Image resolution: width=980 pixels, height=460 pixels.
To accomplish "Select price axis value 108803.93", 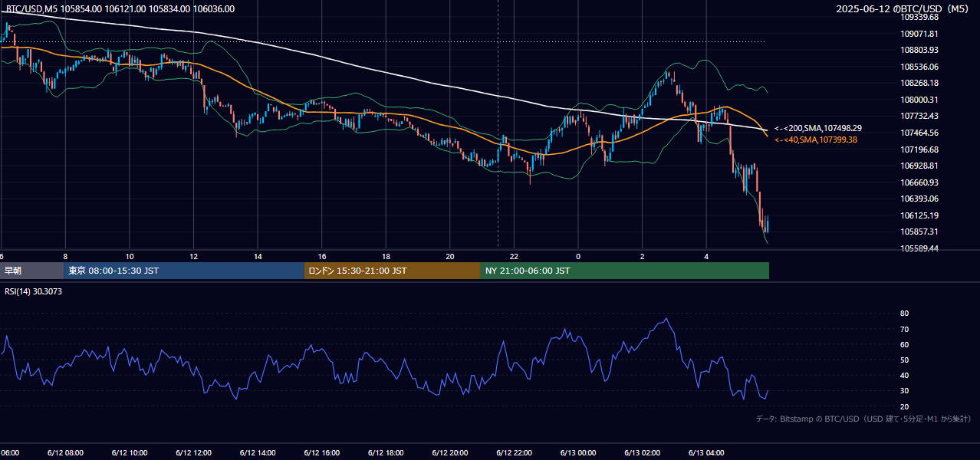I will click(919, 50).
